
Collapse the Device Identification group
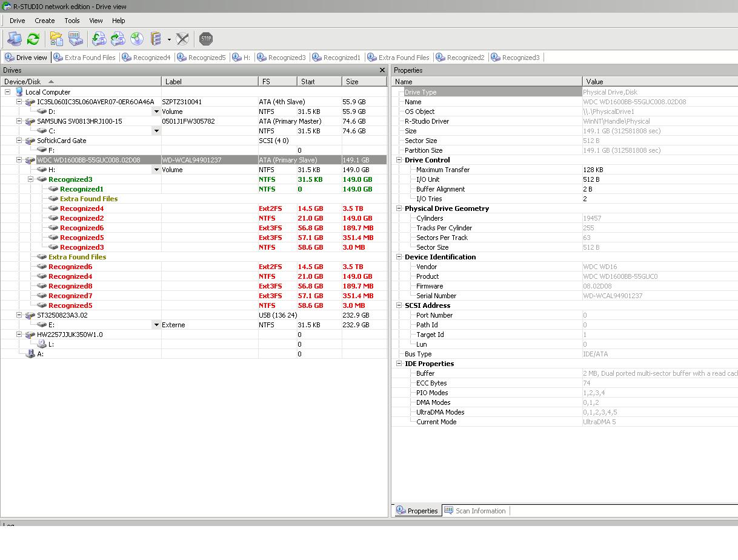pos(399,257)
